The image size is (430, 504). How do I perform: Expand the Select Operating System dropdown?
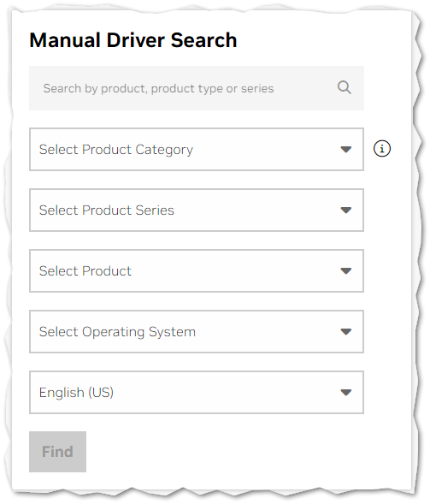[197, 331]
